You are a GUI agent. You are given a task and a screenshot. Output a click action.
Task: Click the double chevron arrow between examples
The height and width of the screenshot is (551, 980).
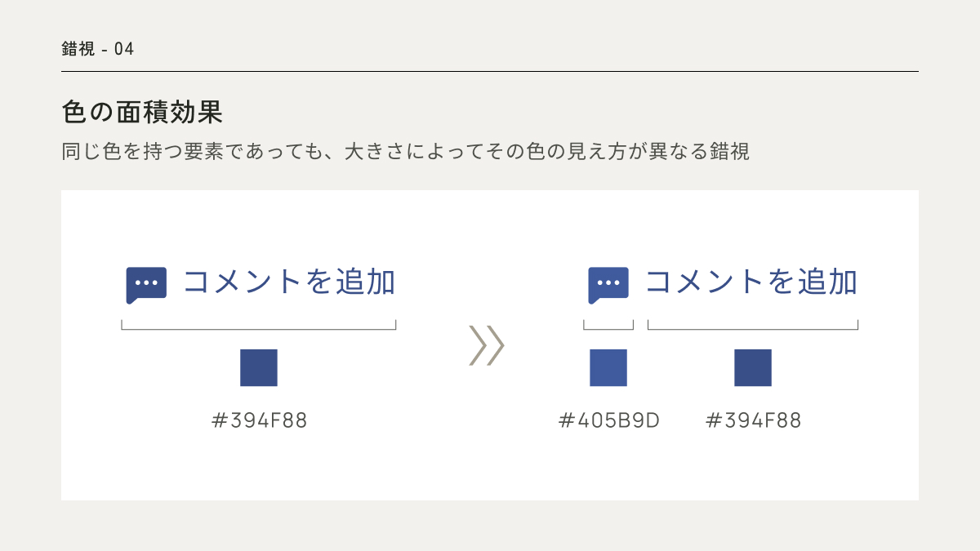click(x=487, y=345)
